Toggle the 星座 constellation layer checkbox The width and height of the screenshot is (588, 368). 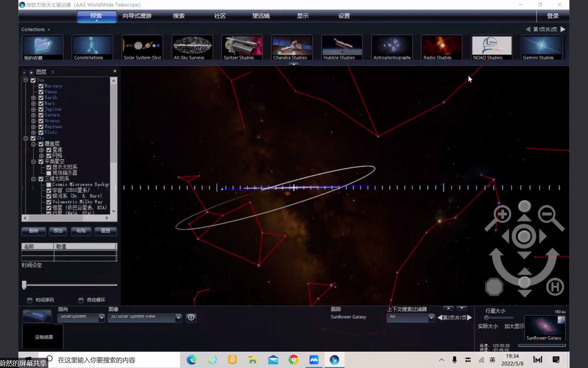coord(49,150)
